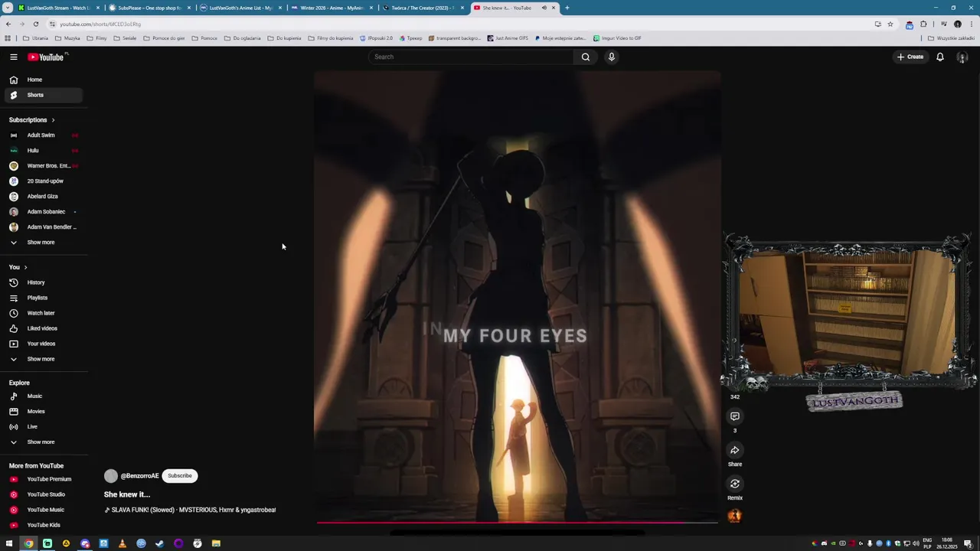Open the notifications bell

click(939, 57)
